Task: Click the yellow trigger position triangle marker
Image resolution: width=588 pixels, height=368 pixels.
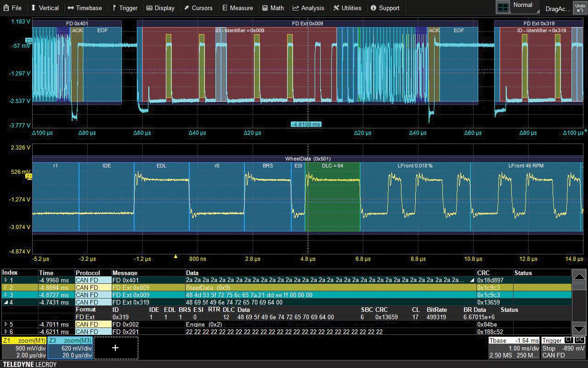Action: pos(175,256)
